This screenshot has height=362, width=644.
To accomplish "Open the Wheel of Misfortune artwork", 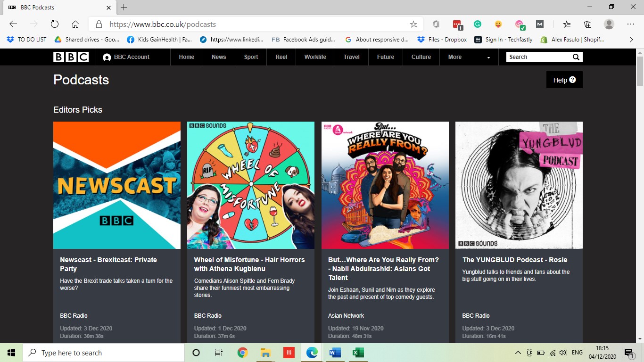I will [x=251, y=185].
